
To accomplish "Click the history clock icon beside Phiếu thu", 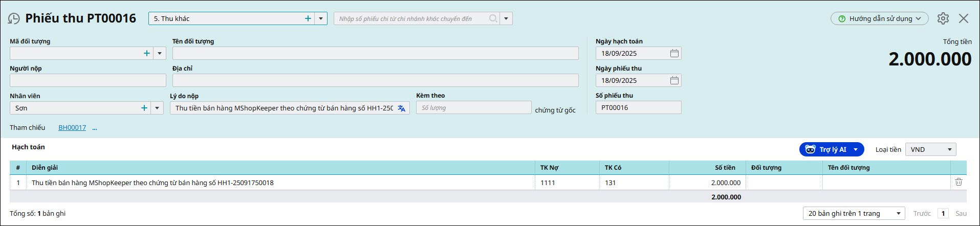I will point(14,18).
